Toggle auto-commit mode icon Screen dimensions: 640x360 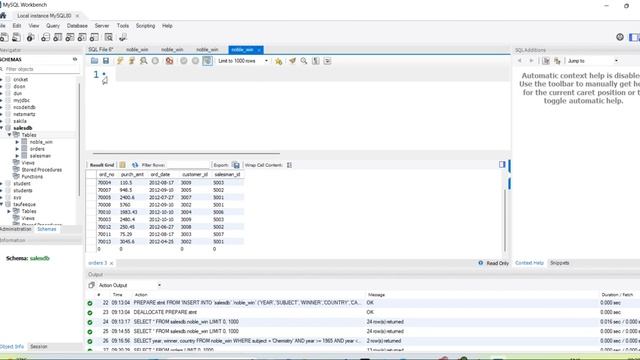[x=207, y=61]
